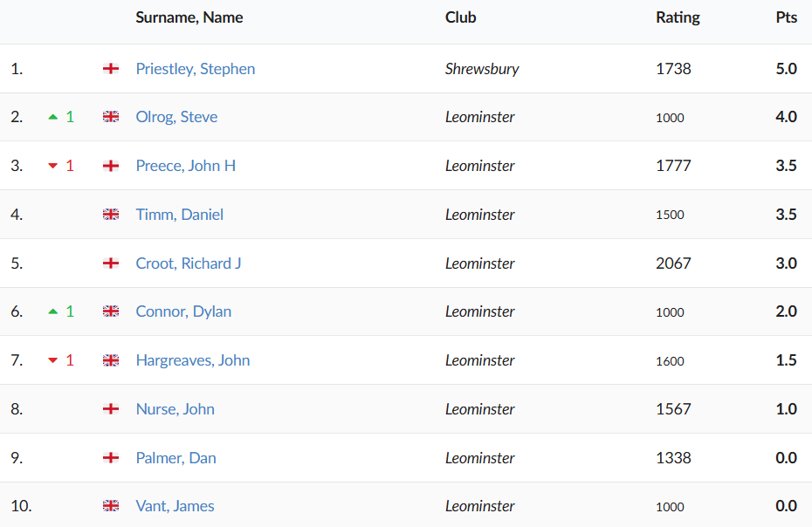Click red down arrow in Preece's row
This screenshot has height=527, width=812.
click(53, 166)
